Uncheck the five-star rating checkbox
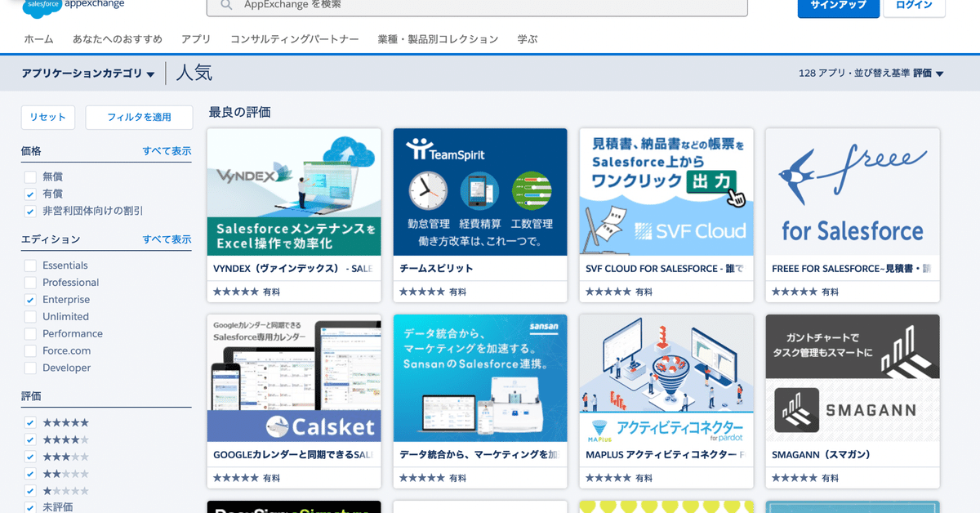 pos(30,422)
